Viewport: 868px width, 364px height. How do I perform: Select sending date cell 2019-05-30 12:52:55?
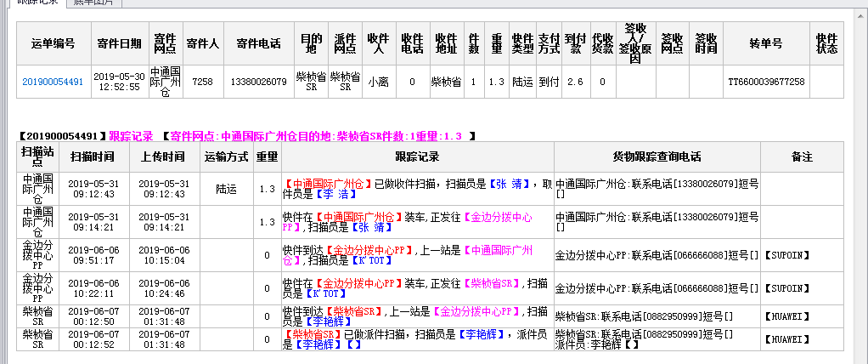[x=119, y=82]
